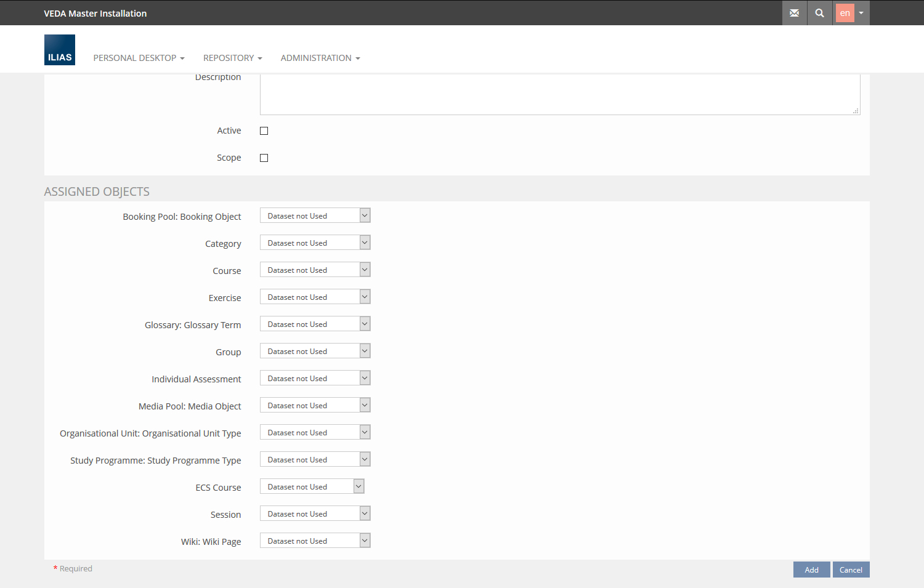Viewport: 924px width, 588px height.
Task: Open the Course dataset dropdown
Action: pyautogui.click(x=315, y=270)
